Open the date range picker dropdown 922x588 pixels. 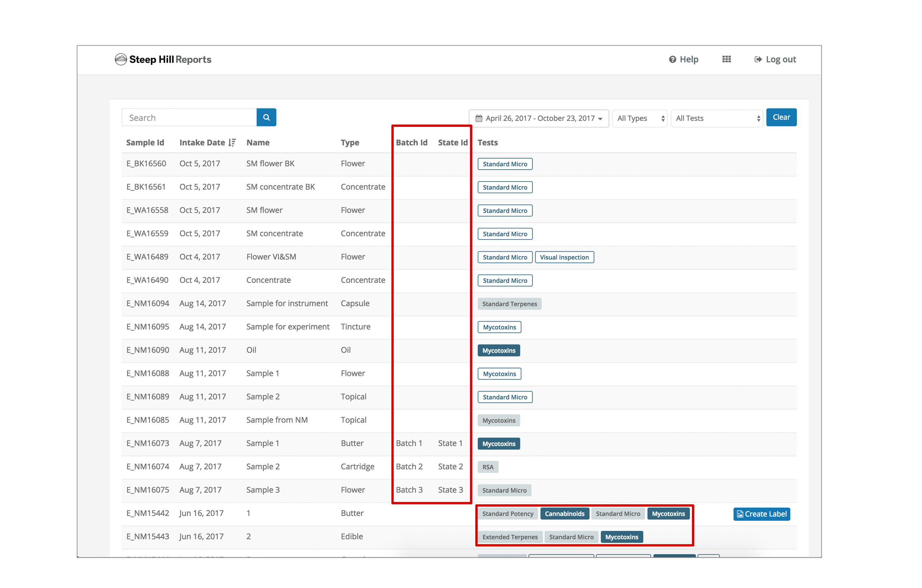tap(539, 118)
